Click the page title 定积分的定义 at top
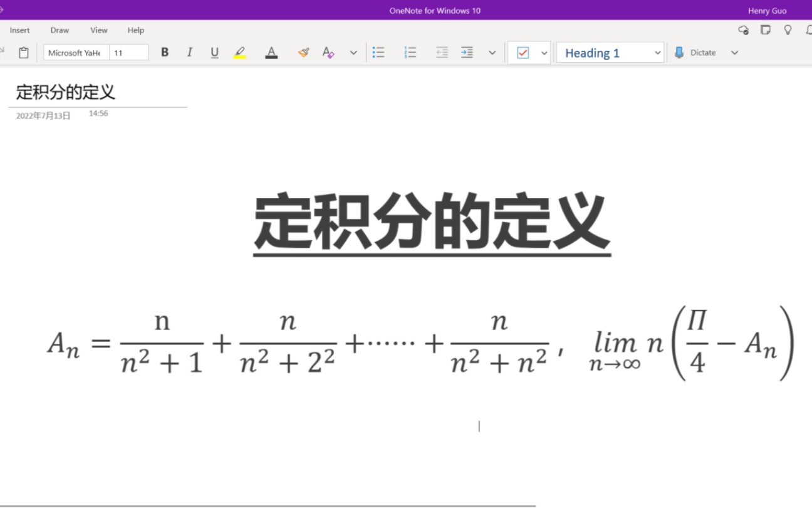The height and width of the screenshot is (508, 812). (x=66, y=93)
